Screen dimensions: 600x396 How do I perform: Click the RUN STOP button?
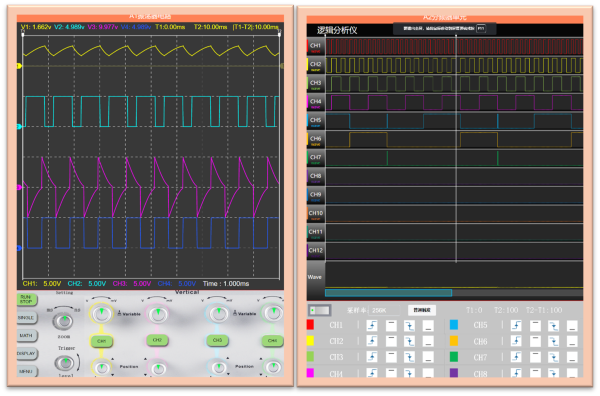click(27, 300)
